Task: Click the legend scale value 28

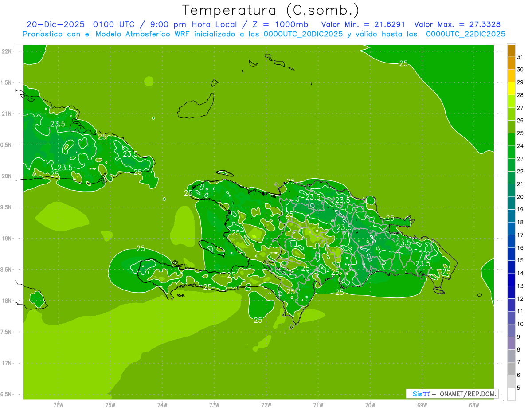Action: click(x=520, y=95)
